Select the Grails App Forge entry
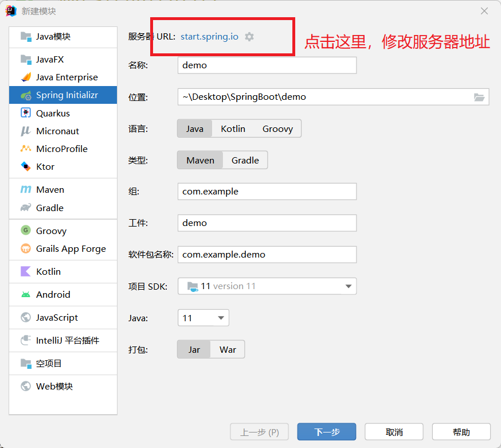501x448 pixels. pyautogui.click(x=63, y=248)
